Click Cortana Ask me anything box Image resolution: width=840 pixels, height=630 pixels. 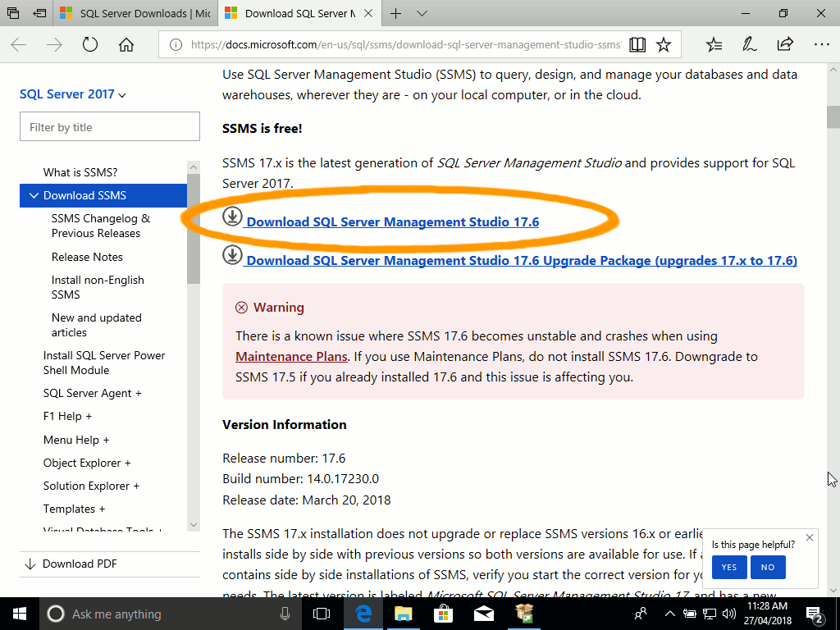169,614
